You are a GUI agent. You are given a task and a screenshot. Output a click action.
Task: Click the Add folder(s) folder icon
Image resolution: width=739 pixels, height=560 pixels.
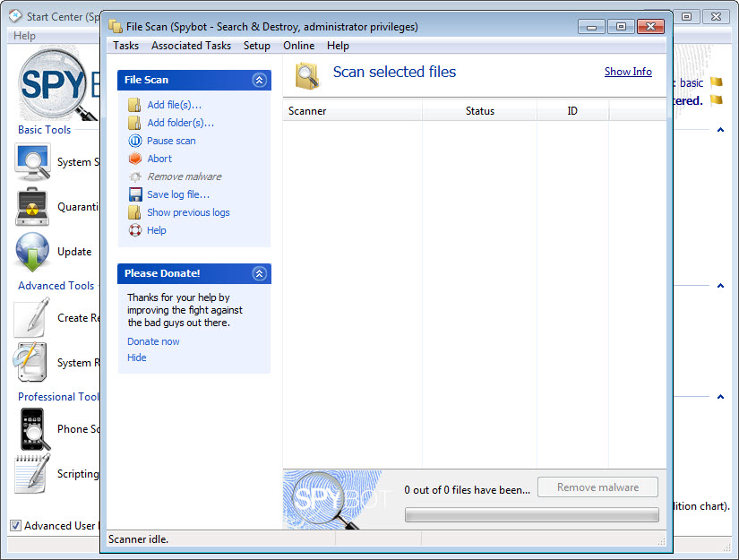click(x=134, y=123)
